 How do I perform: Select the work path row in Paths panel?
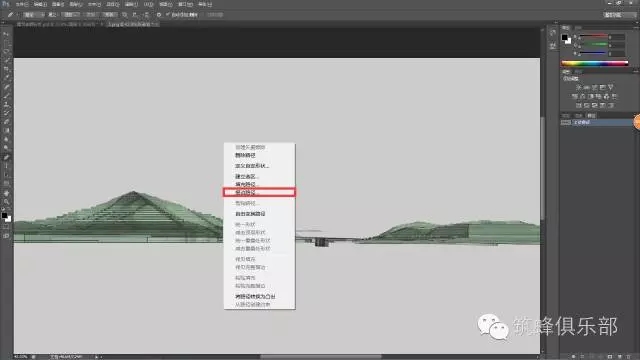coord(597,122)
